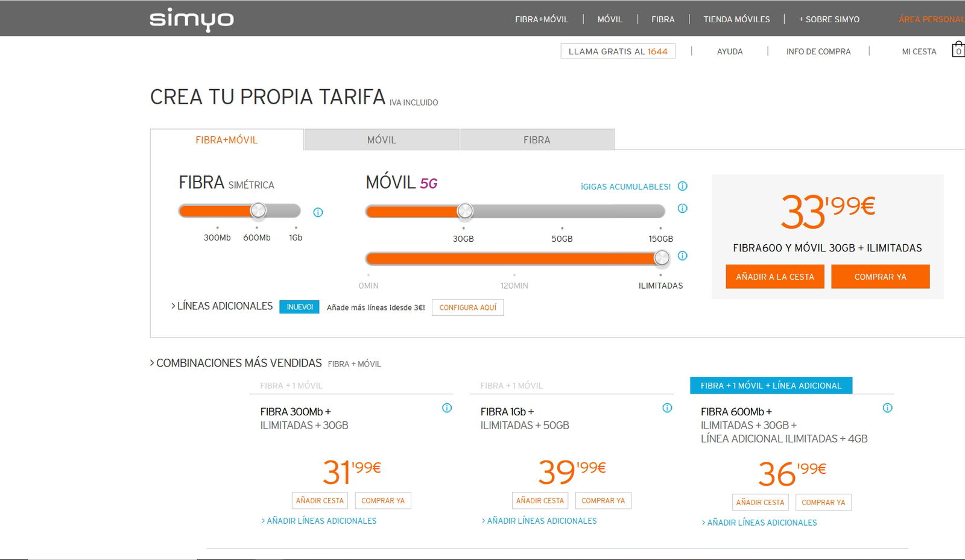Select 0MIN calls option

click(x=369, y=286)
